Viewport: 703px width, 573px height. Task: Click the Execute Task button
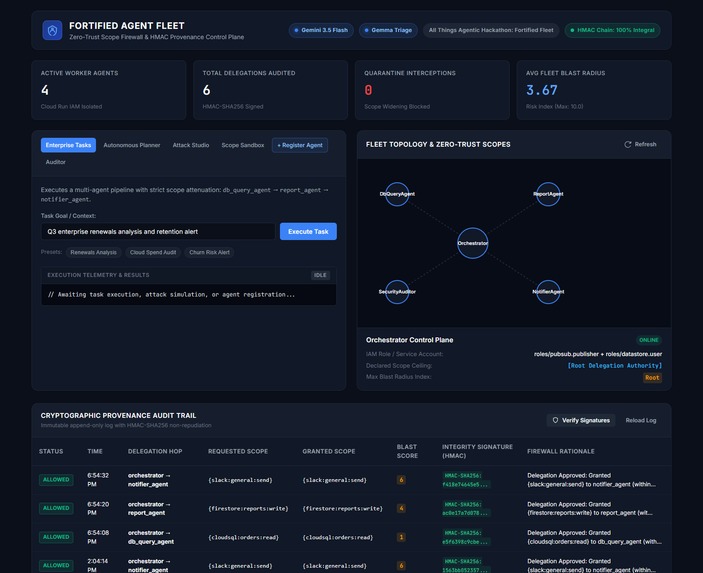tap(308, 231)
